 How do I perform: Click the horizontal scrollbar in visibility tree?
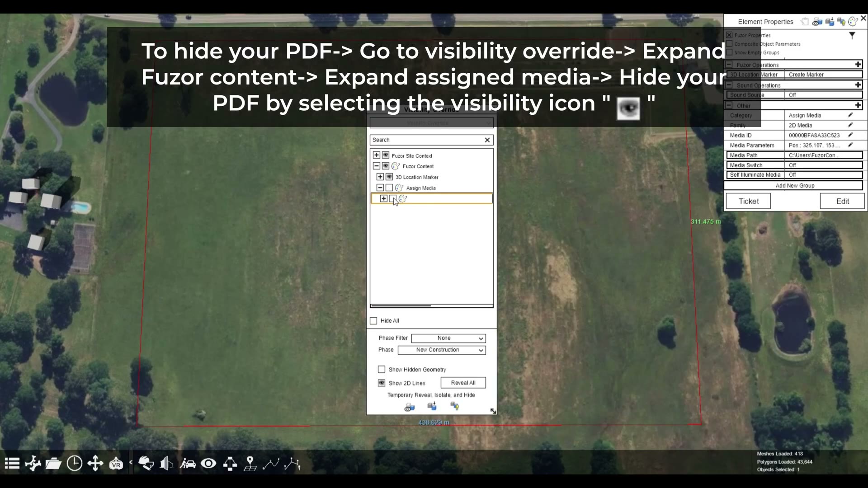[401, 306]
